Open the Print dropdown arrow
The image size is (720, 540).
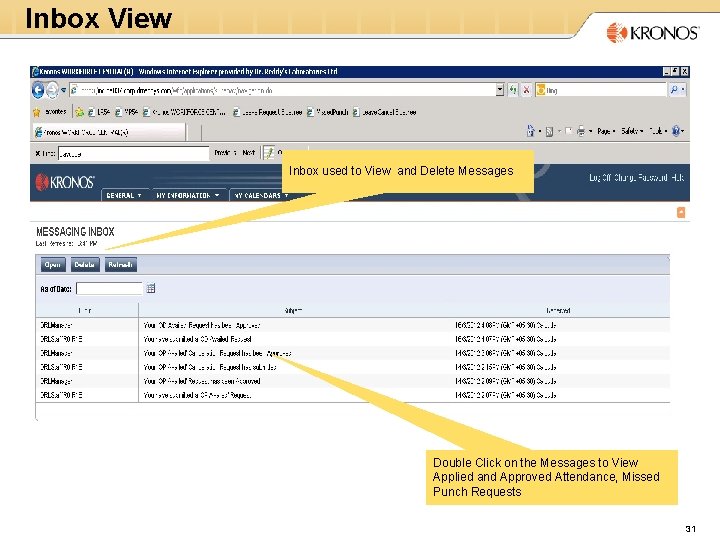pos(591,131)
